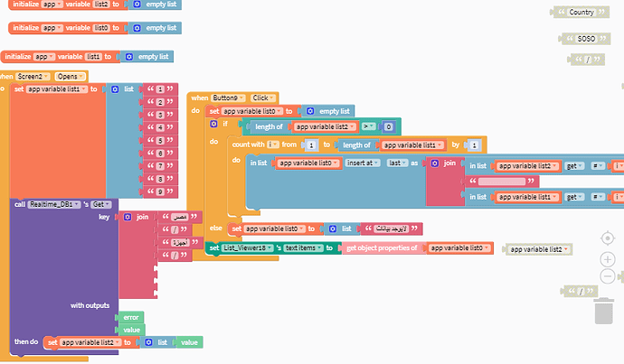The width and height of the screenshot is (624, 364).
Task: Open the Click event dropdown
Action: click(263, 98)
